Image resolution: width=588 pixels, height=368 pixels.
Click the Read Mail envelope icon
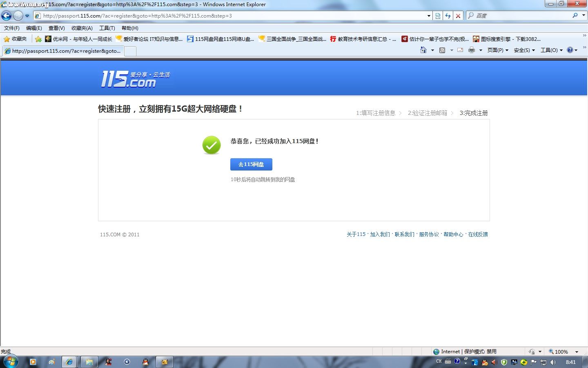click(459, 50)
